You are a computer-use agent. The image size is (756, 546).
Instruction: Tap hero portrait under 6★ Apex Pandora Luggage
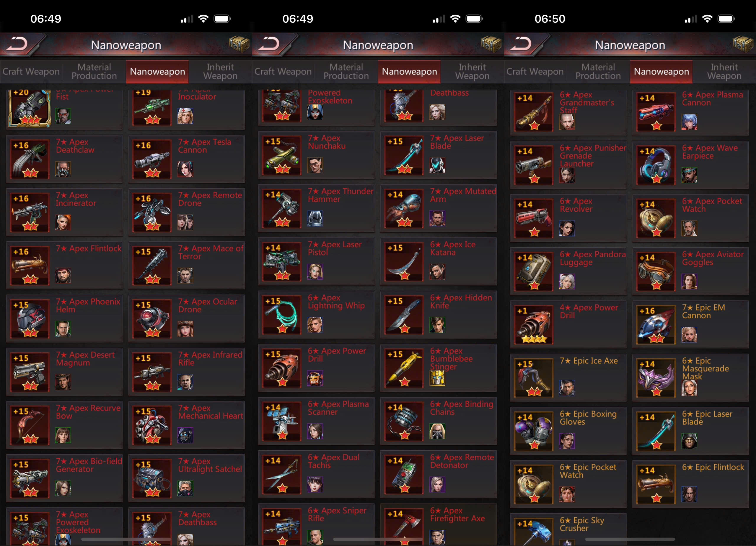point(567,282)
